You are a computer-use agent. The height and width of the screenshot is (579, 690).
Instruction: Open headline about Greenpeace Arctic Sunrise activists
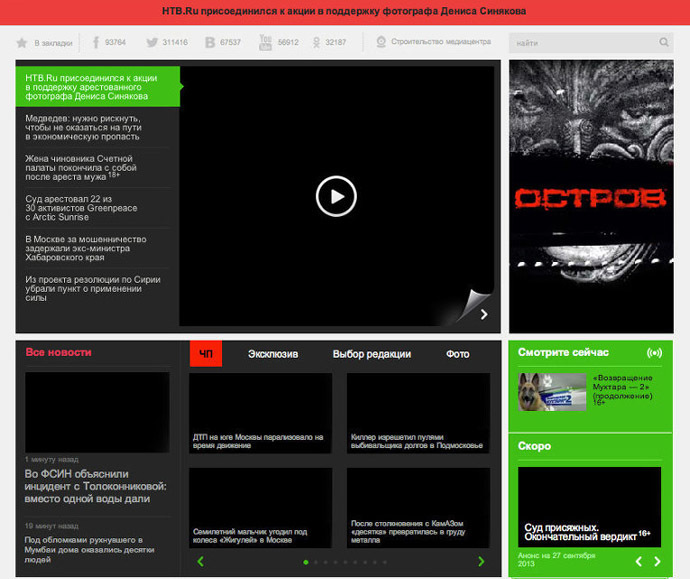click(81, 208)
